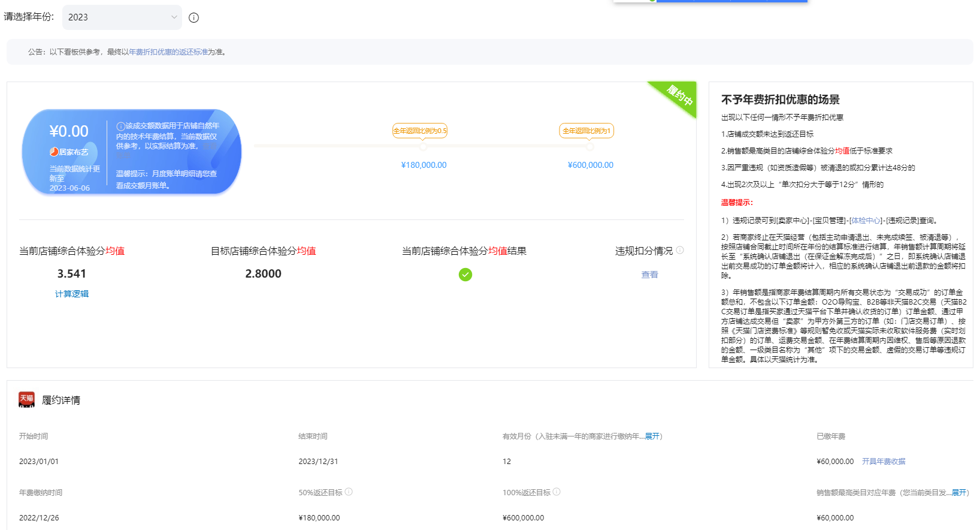
Task: Click the ¥0.00 transaction amount
Action: click(x=69, y=131)
